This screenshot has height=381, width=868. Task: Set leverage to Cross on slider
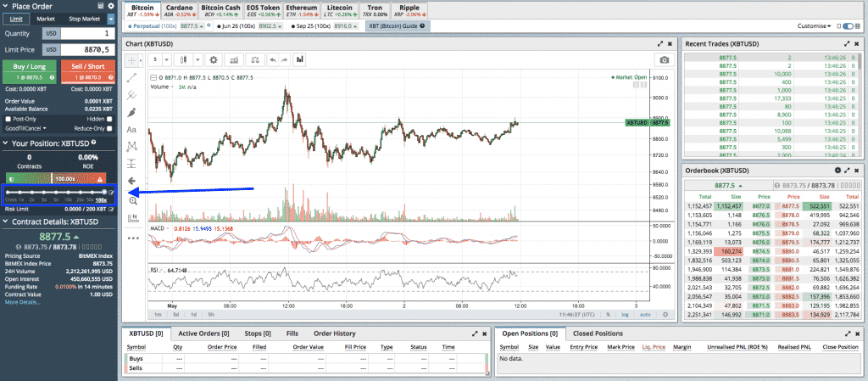[x=8, y=192]
